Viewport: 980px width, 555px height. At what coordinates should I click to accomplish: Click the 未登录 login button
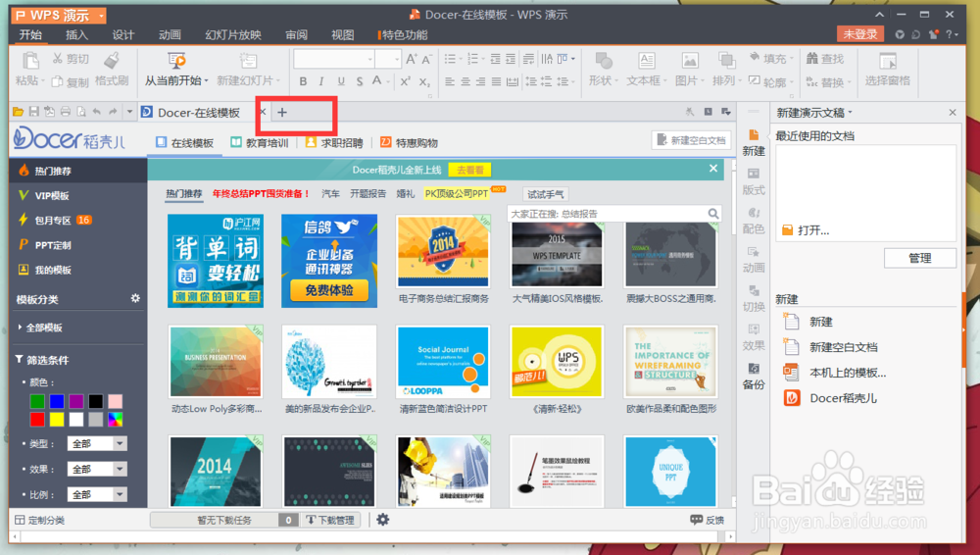tap(860, 34)
